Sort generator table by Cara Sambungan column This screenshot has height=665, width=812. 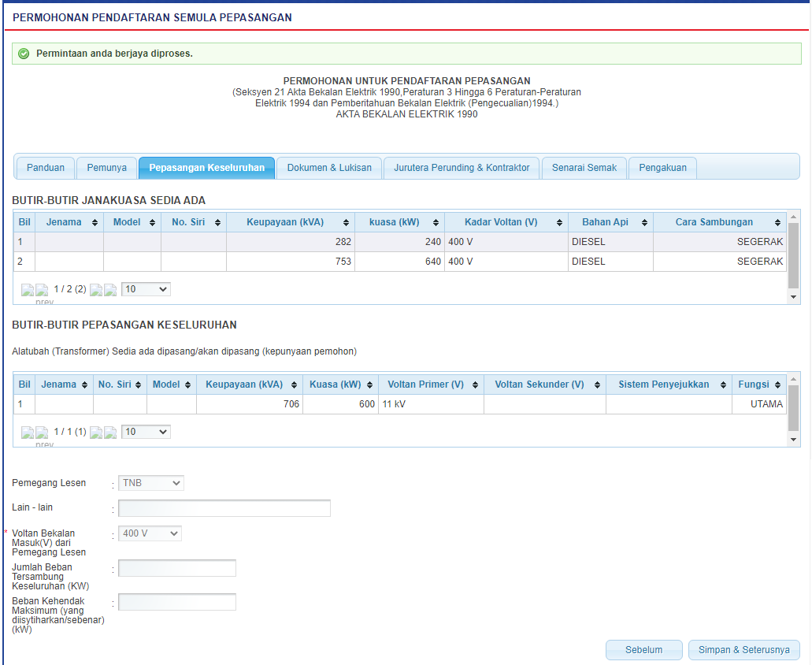tap(719, 222)
